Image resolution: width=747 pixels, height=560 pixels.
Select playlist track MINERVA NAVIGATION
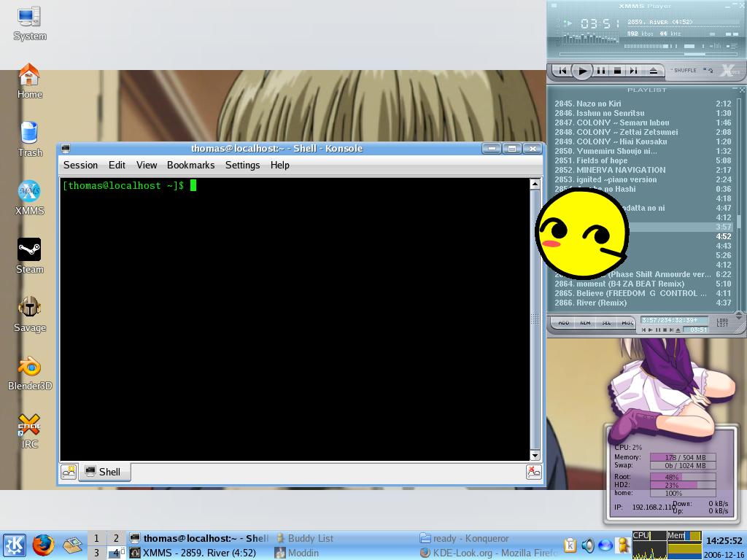point(643,170)
